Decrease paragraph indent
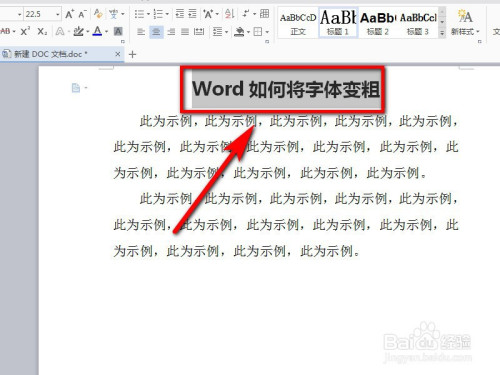Image resolution: width=500 pixels, height=375 pixels. (x=180, y=14)
